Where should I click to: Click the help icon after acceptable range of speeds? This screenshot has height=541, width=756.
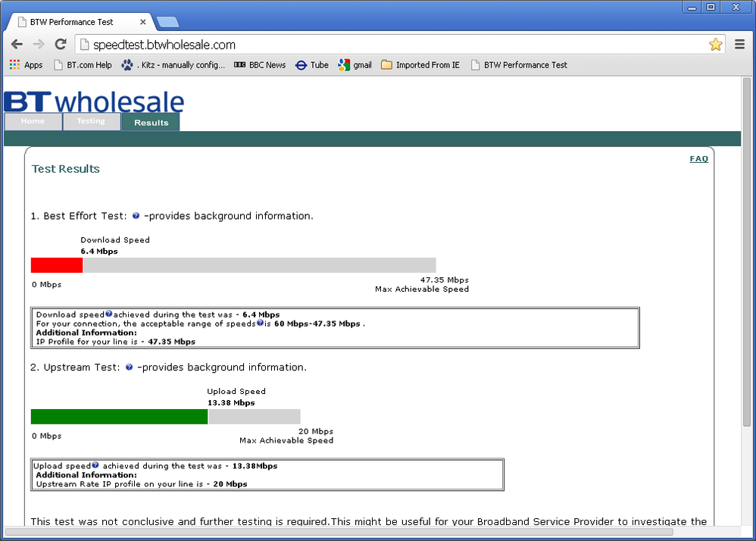(x=261, y=323)
